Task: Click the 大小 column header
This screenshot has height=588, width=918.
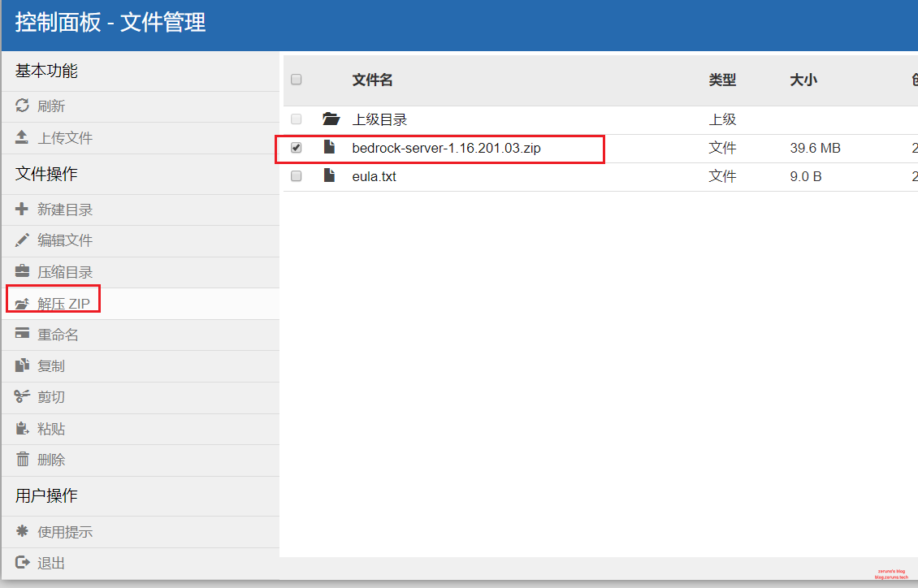Action: 803,80
